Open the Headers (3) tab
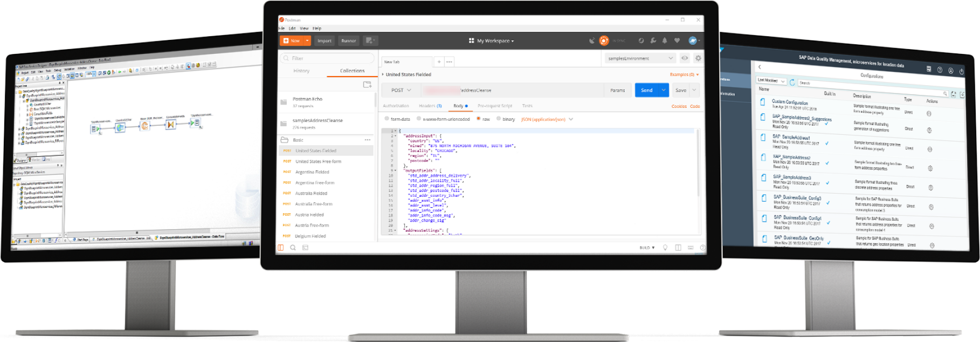 tap(430, 106)
